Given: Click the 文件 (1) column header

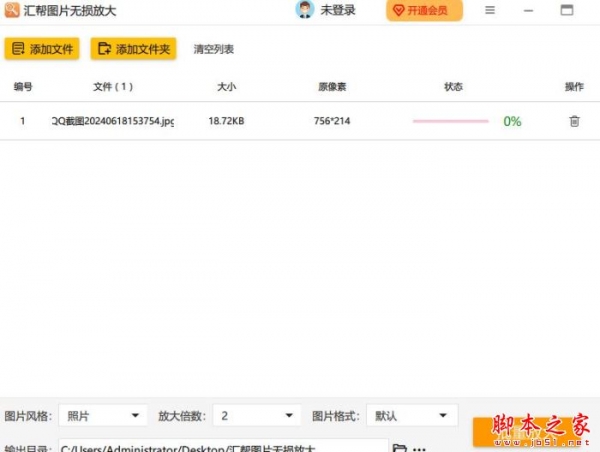Looking at the screenshot, I should pos(113,87).
